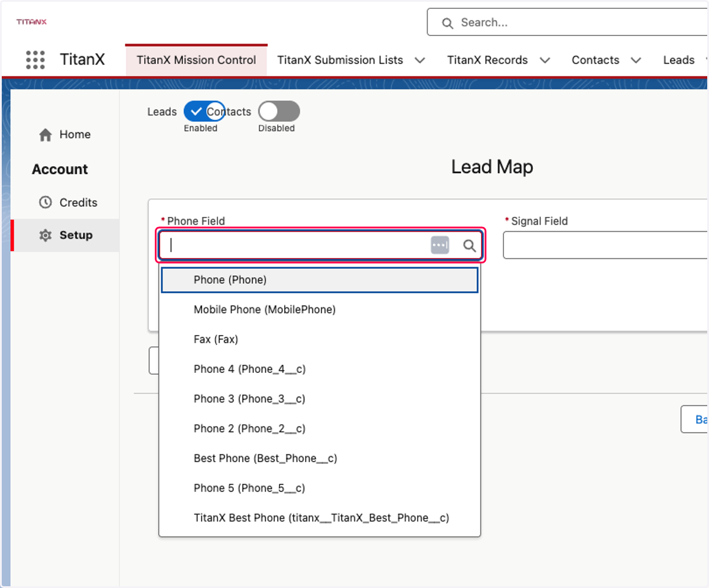Screen dimensions: 709x588
Task: Select Phone 3 (Phone_3__c) option
Action: (x=320, y=399)
